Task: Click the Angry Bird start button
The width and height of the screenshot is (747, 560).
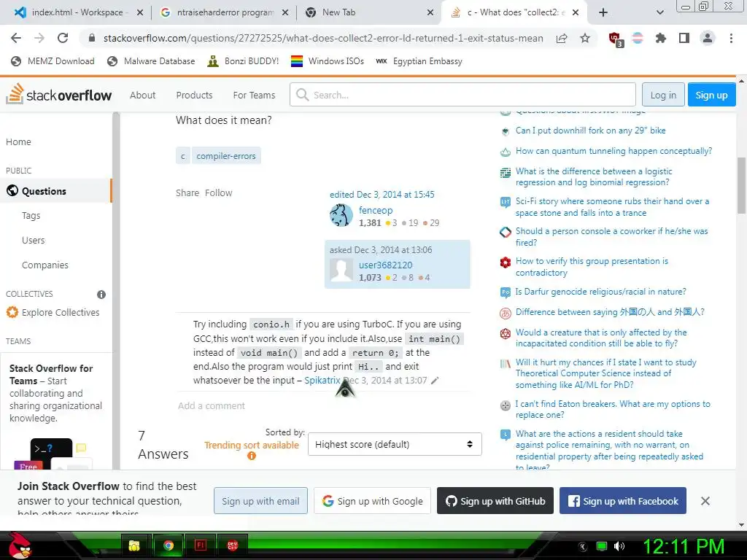Action: (x=20, y=545)
